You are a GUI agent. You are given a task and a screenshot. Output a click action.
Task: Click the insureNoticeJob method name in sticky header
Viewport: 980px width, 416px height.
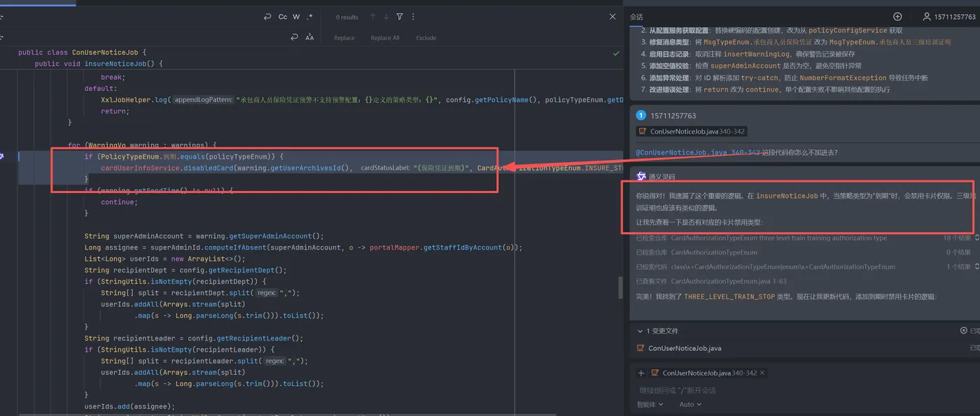(115, 64)
